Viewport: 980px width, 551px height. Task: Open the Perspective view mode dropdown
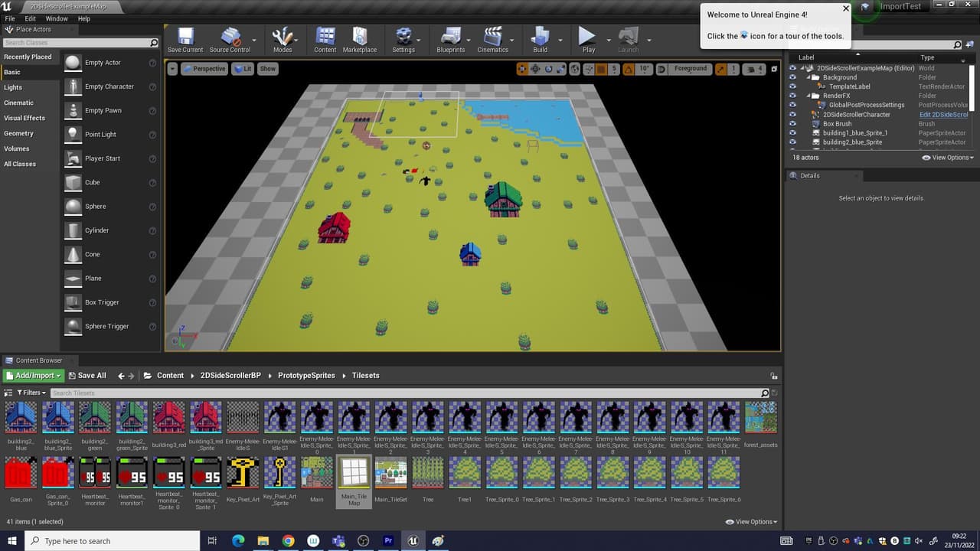click(x=204, y=69)
